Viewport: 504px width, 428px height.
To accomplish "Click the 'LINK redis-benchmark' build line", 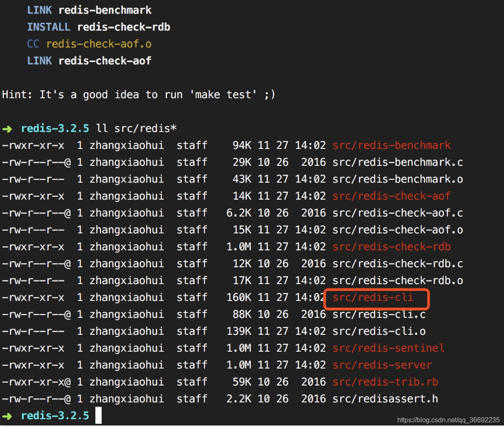I will click(x=89, y=10).
